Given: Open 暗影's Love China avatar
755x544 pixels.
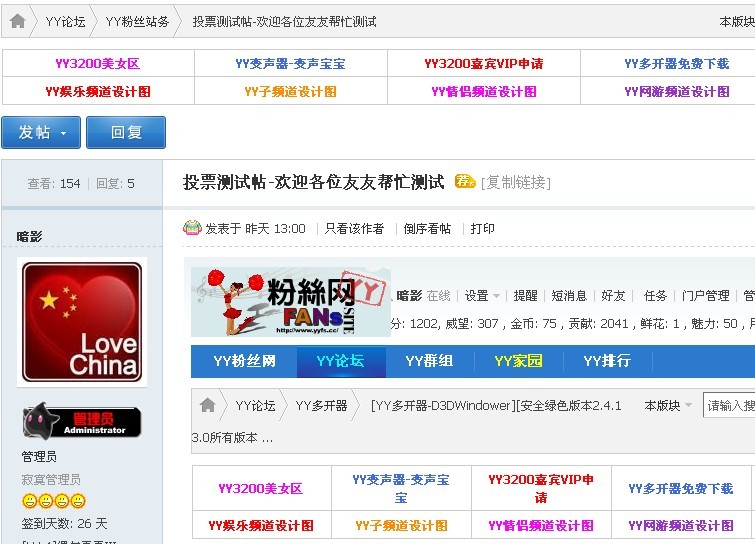Looking at the screenshot, I should [x=82, y=322].
